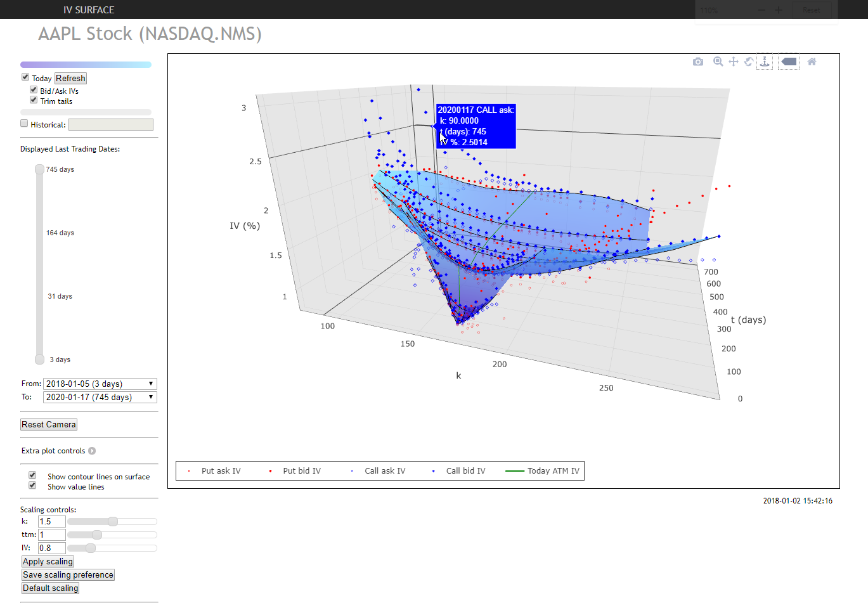868x603 pixels.
Task: Click the home icon to reset plot axes
Action: [x=812, y=62]
